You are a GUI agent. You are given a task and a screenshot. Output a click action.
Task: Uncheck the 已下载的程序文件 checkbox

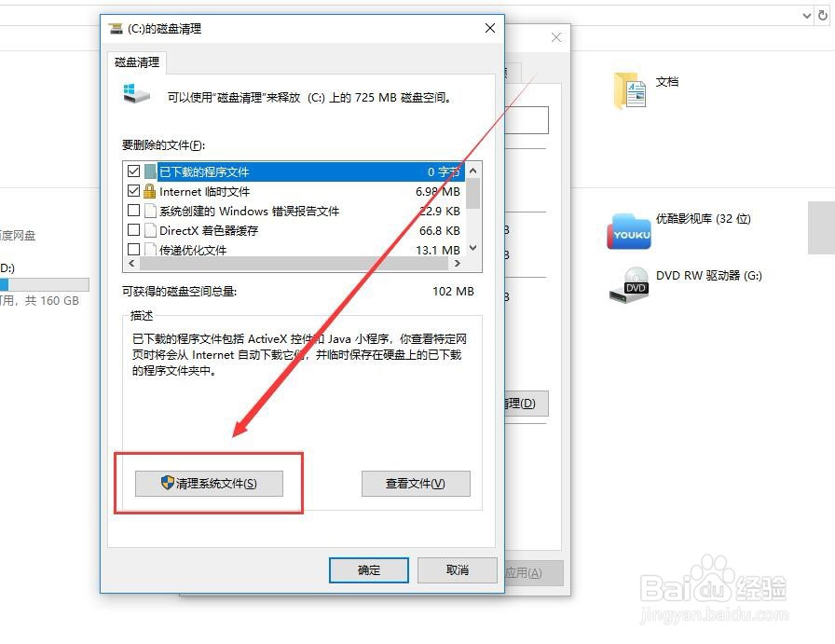point(133,171)
